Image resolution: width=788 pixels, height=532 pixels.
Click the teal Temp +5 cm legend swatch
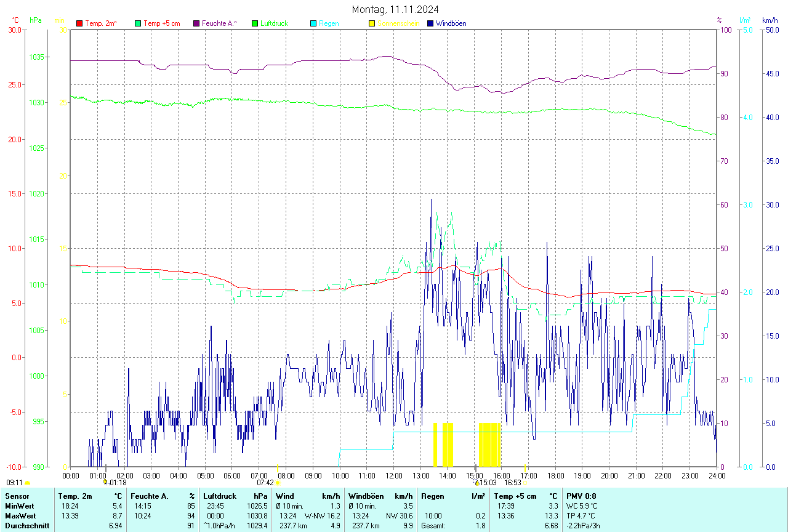coord(138,23)
